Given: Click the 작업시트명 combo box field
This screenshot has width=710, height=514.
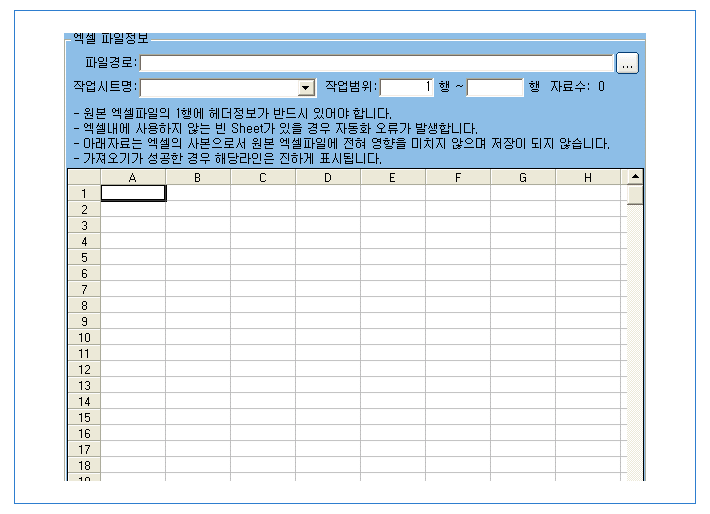Looking at the screenshot, I should pyautogui.click(x=228, y=87).
